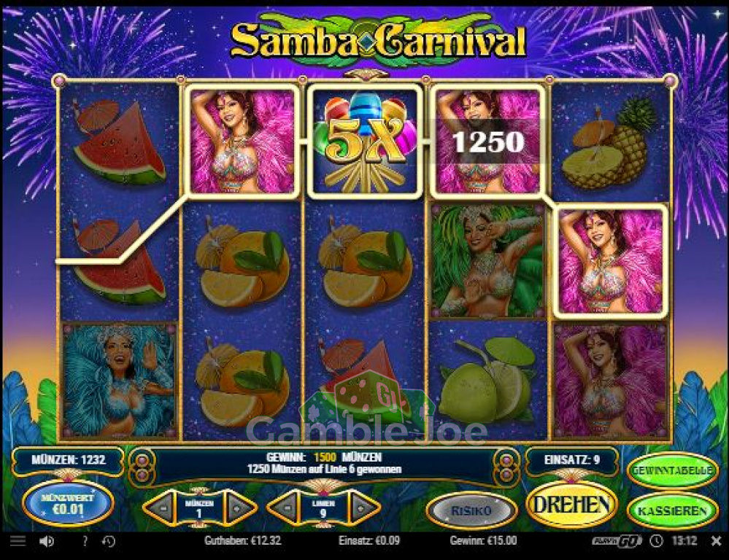
Task: Decrease Linien with left arrow
Action: click(x=285, y=508)
